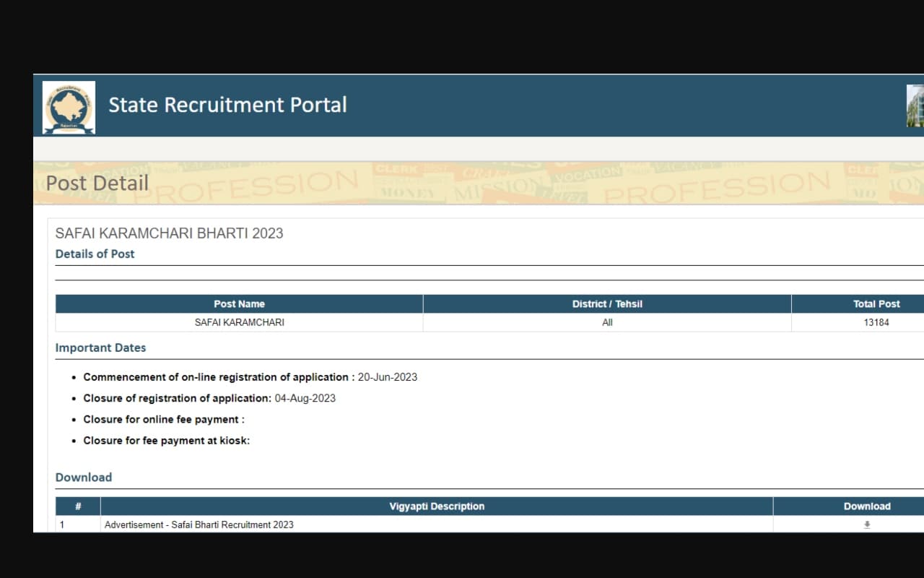This screenshot has height=578, width=924.
Task: Select the District / Tehsil column header
Action: click(607, 303)
